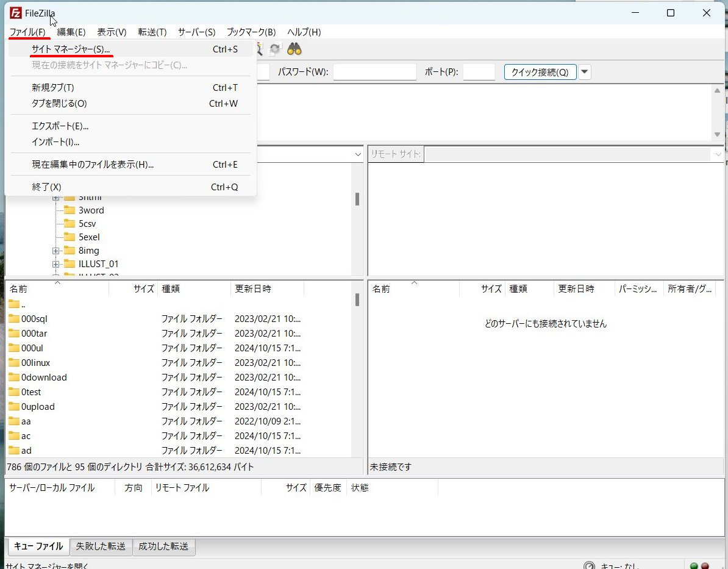The image size is (728, 569).
Task: Choose エクスポート(E)... menu entry
Action: pyautogui.click(x=131, y=126)
